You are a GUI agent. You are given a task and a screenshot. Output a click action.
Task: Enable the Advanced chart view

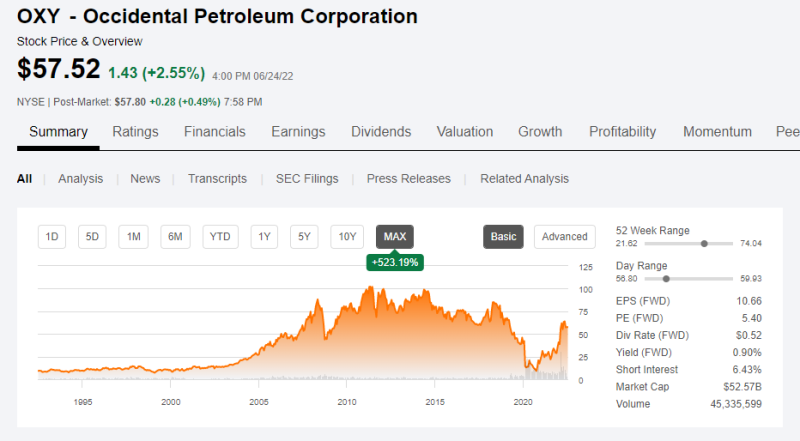(x=565, y=237)
